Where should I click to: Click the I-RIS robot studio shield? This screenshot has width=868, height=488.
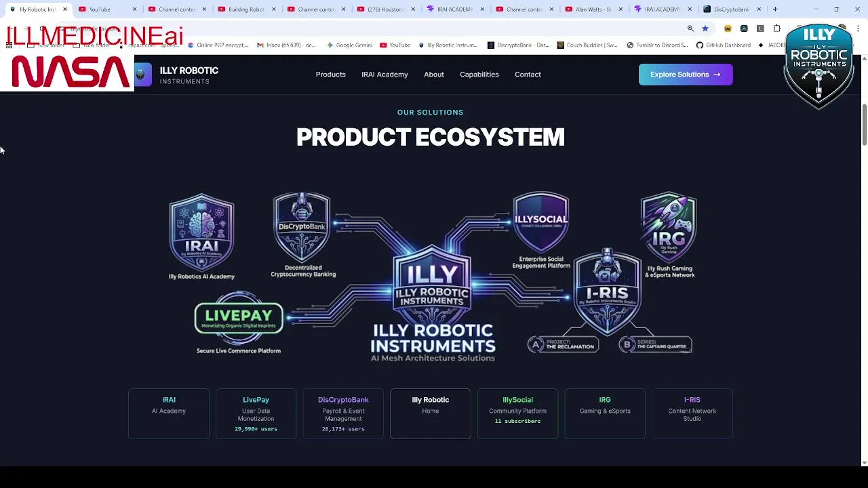[607, 291]
